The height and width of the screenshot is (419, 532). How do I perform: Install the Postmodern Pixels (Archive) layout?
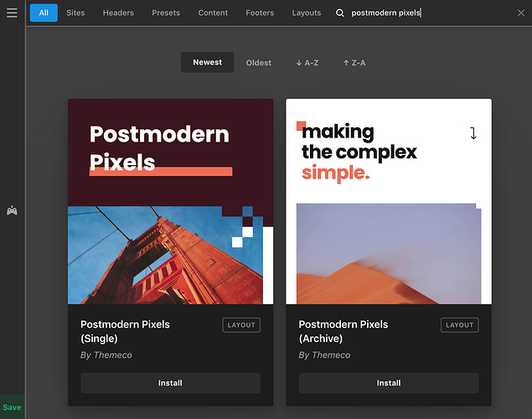(x=389, y=383)
